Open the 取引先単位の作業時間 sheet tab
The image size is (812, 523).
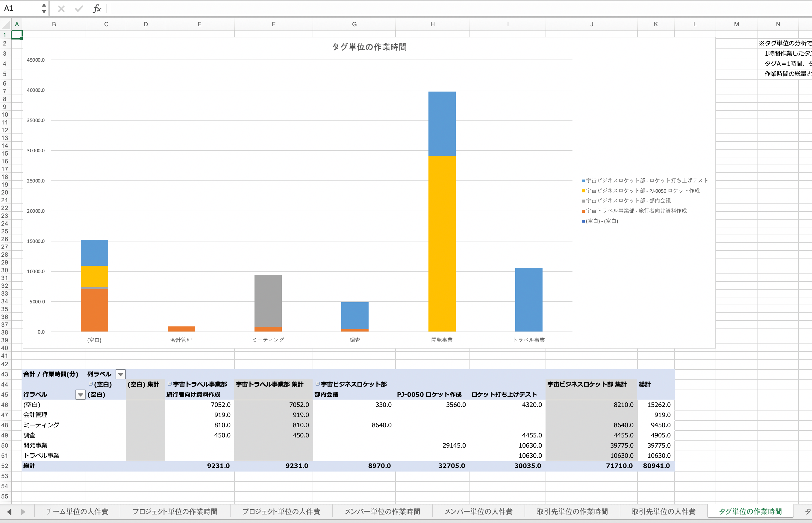pos(572,511)
